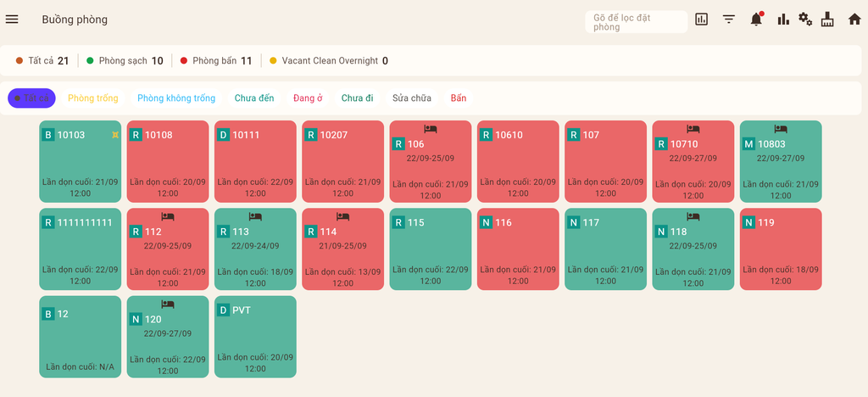Screen dimensions: 868x397
Task: Click the bed icon on room 118
Action: 693,216
